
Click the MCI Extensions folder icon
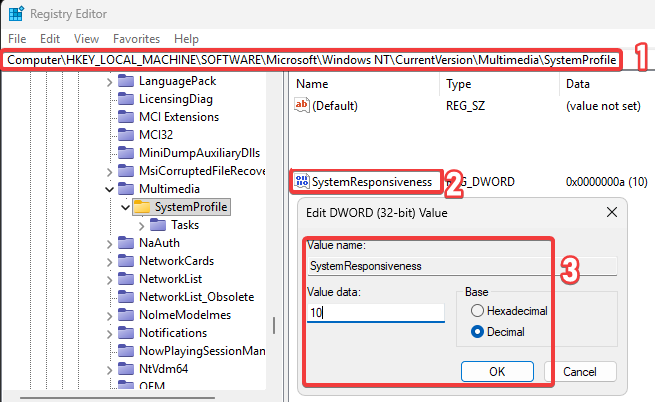(x=126, y=117)
